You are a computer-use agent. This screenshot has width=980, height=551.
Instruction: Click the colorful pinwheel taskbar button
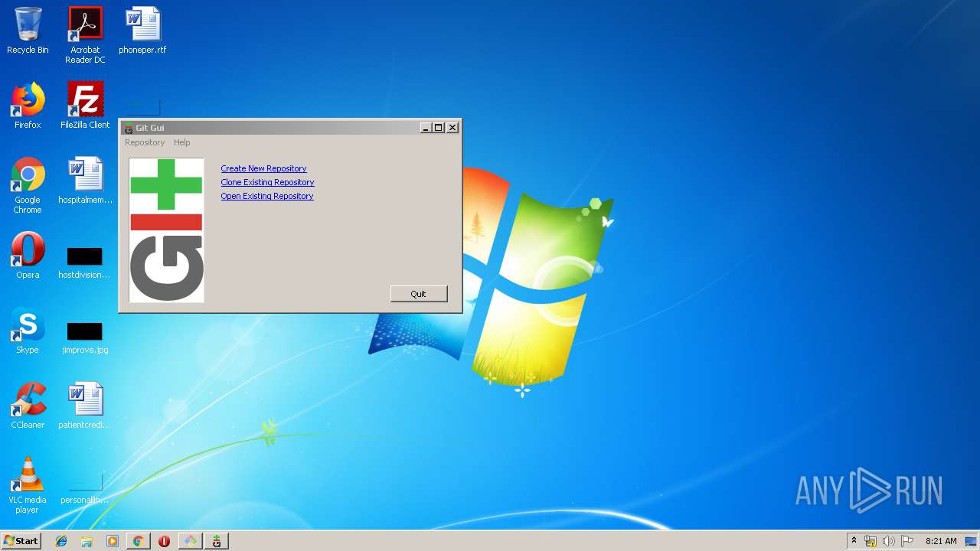(190, 541)
